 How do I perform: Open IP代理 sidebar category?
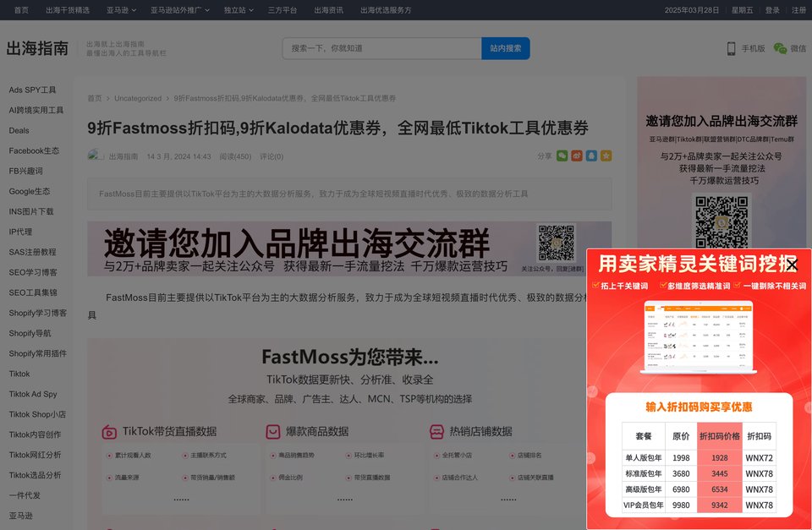pos(20,232)
